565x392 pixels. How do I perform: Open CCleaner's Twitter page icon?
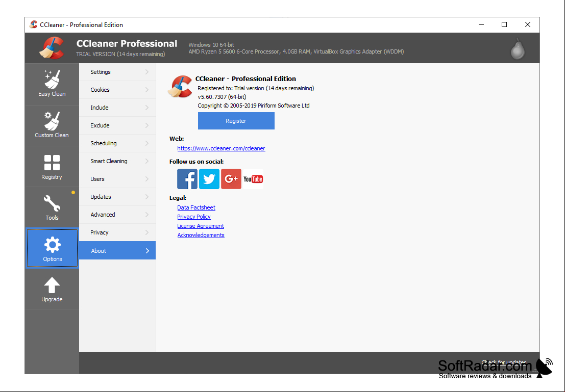click(209, 179)
